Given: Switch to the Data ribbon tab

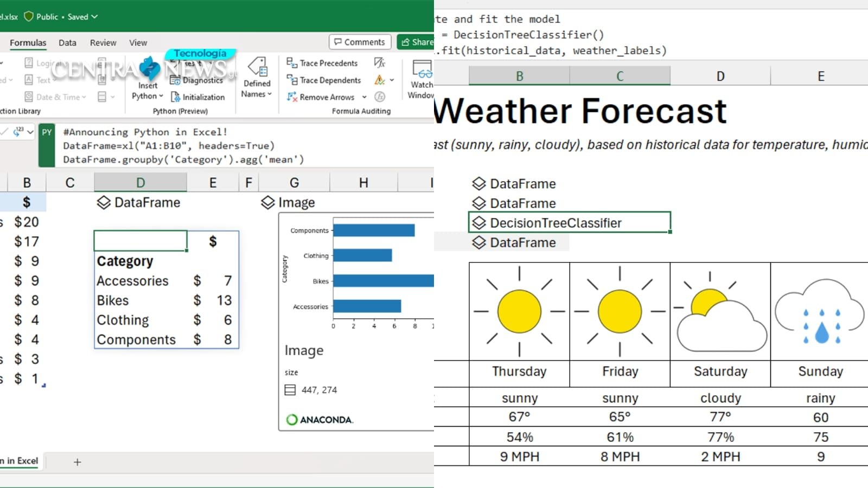Looking at the screenshot, I should click(x=67, y=42).
